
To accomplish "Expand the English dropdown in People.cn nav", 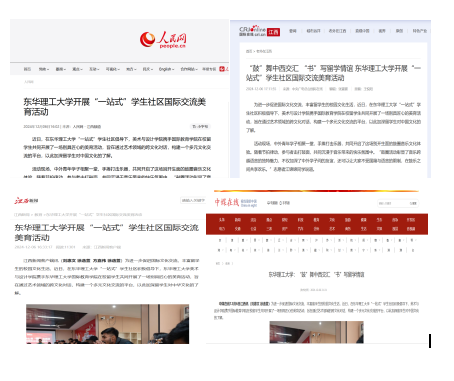I will pyautogui.click(x=166, y=69).
